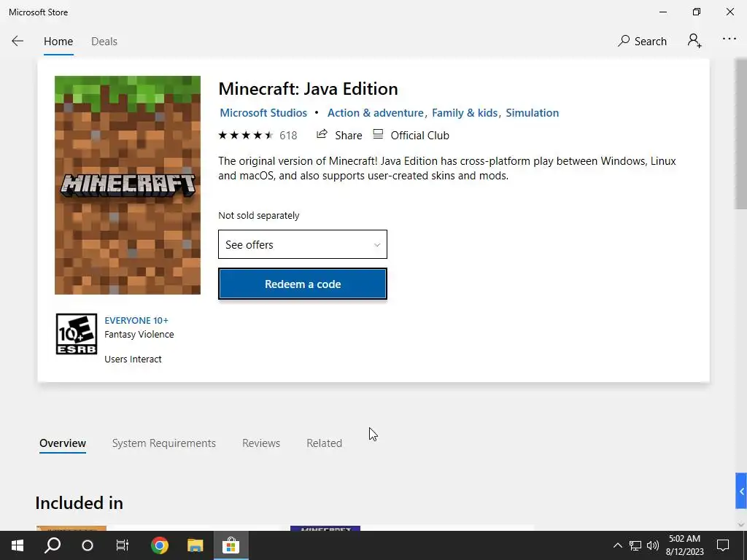Open the three-dot more options menu

tap(729, 39)
